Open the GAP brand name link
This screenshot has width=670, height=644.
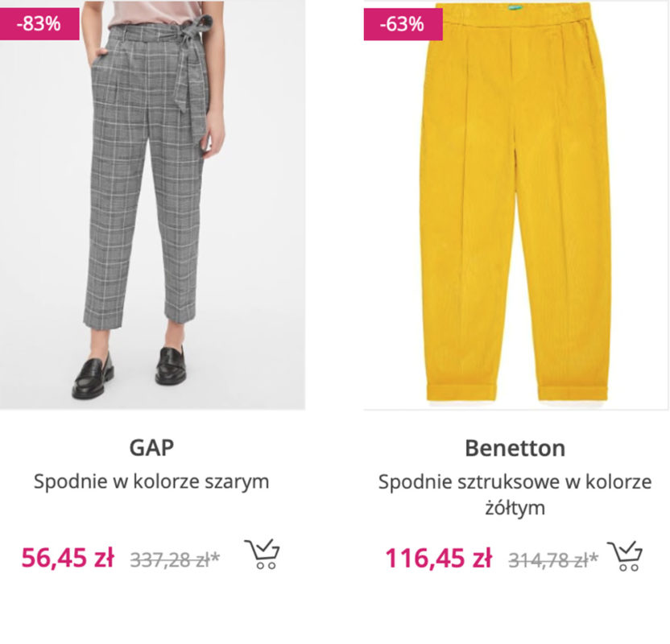(x=151, y=448)
